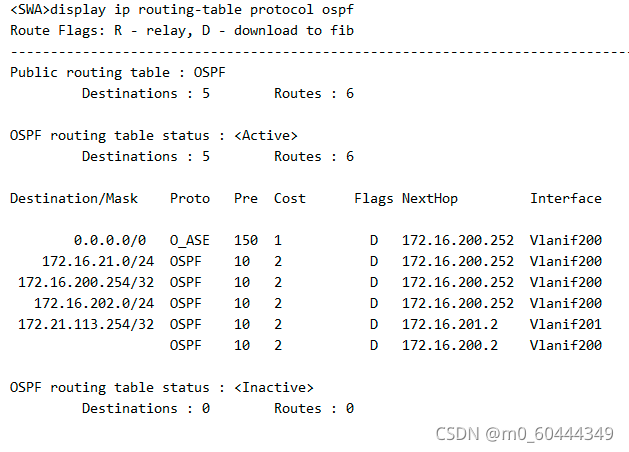Select the Vlanif201 interface text
The image size is (629, 452).
click(566, 324)
